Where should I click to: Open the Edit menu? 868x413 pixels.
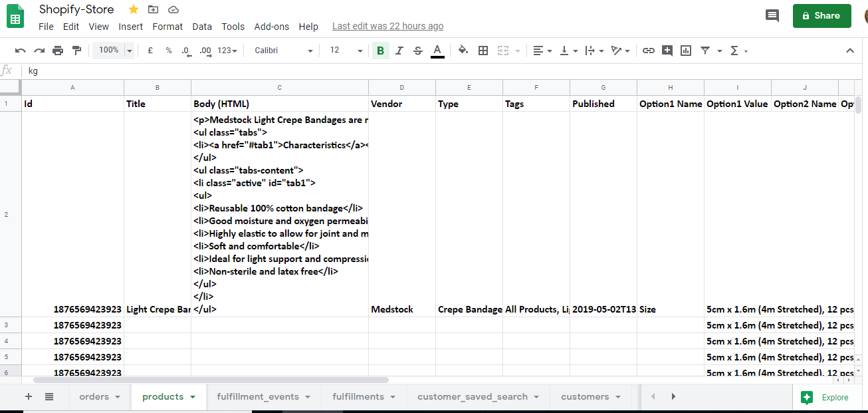pos(71,27)
